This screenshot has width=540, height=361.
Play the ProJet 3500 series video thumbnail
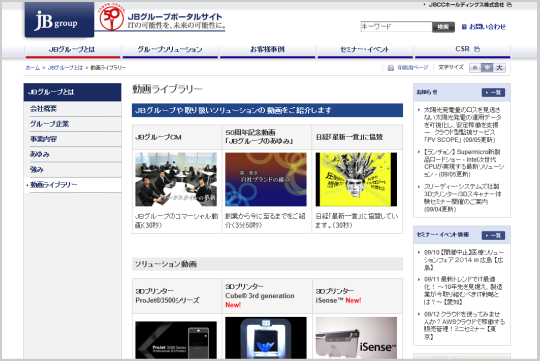tap(176, 340)
